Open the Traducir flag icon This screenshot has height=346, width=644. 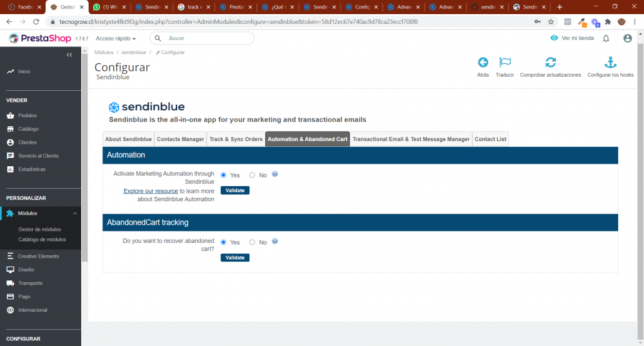click(505, 62)
